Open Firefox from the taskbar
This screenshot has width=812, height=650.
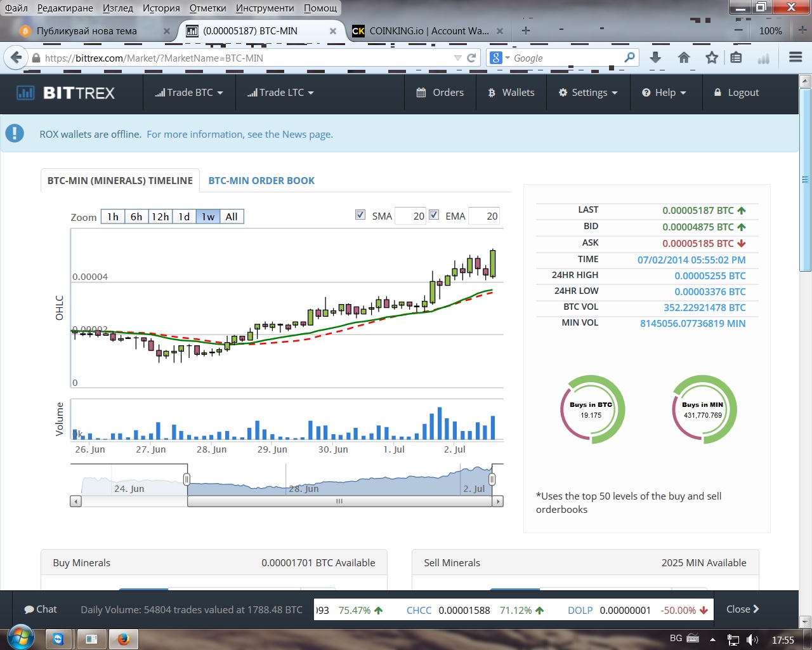[x=124, y=639]
